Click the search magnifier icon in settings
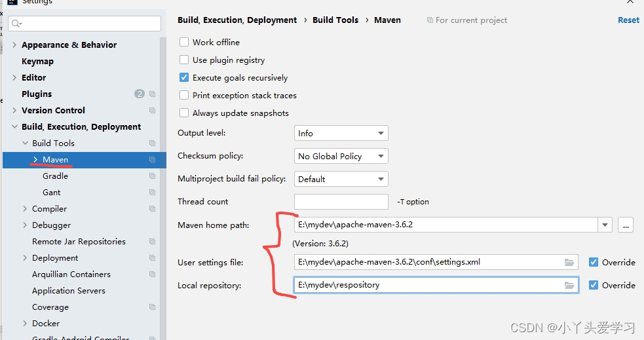Viewport: 644px width, 340px height. point(16,24)
